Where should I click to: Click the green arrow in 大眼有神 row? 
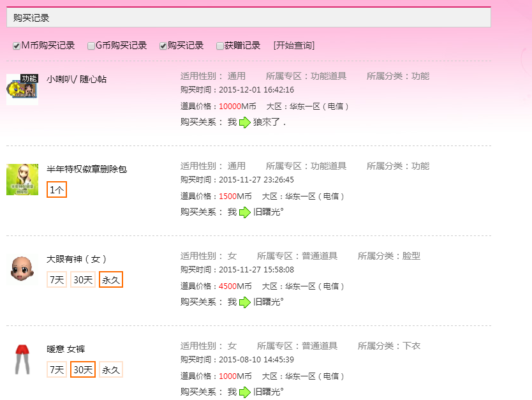point(244,302)
